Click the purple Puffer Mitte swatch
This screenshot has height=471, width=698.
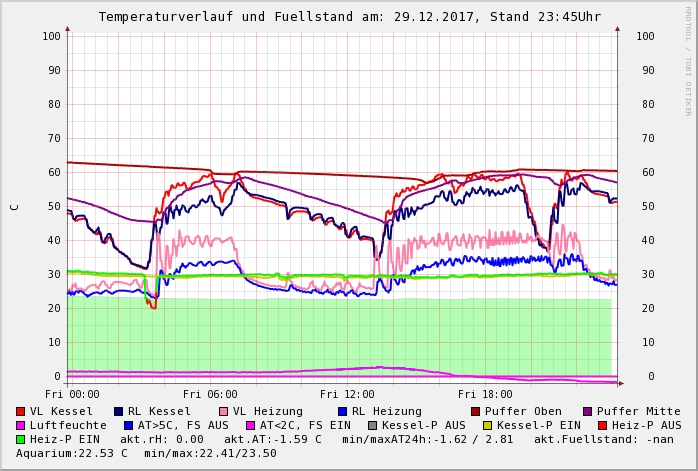(x=587, y=411)
